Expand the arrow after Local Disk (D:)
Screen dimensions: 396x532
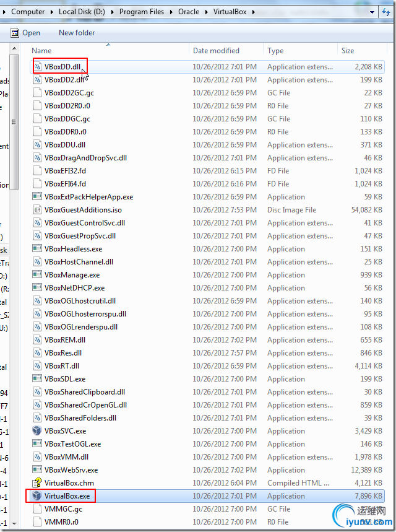tap(113, 12)
